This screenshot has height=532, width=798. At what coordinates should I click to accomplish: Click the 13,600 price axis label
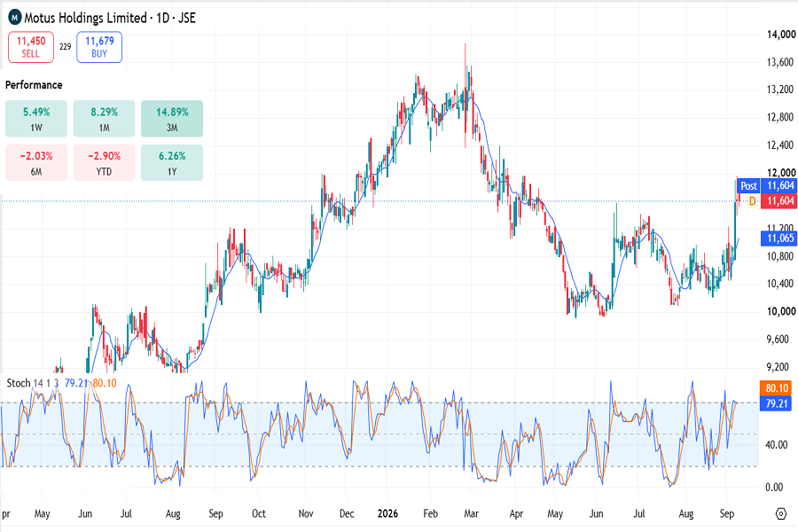pyautogui.click(x=780, y=62)
